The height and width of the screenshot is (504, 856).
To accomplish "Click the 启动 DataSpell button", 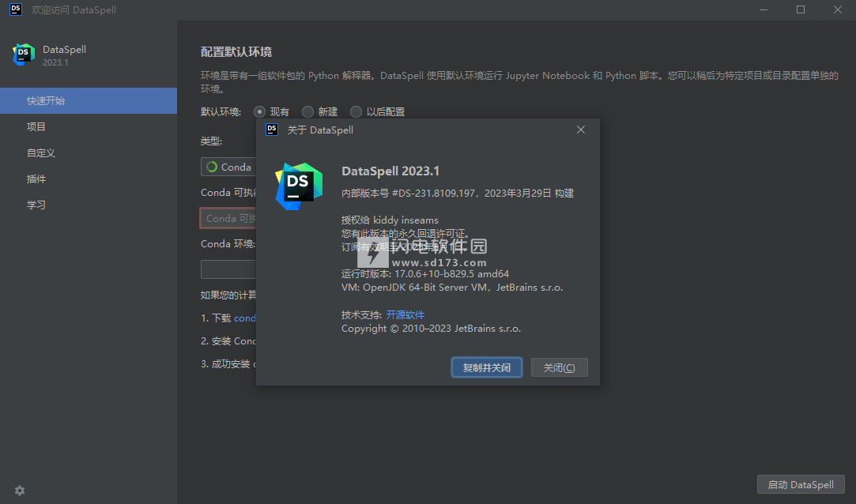I will point(801,484).
